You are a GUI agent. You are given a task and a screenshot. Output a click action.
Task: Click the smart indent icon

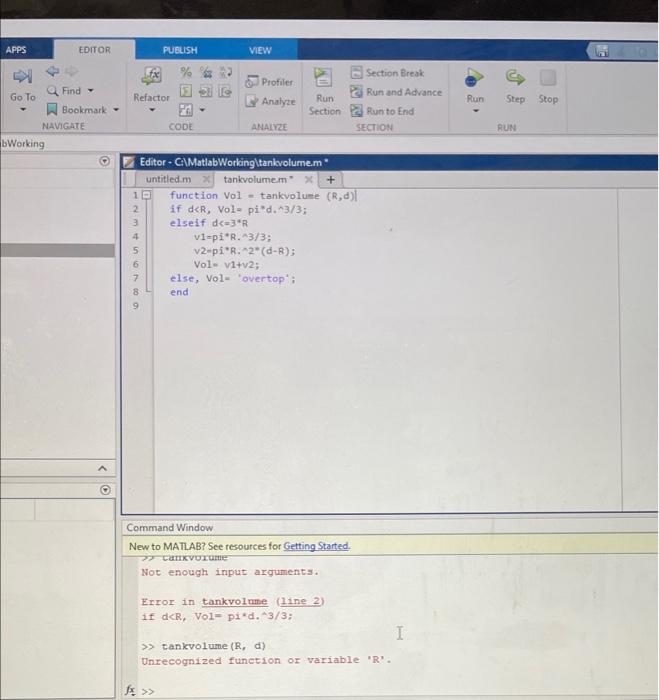[186, 91]
